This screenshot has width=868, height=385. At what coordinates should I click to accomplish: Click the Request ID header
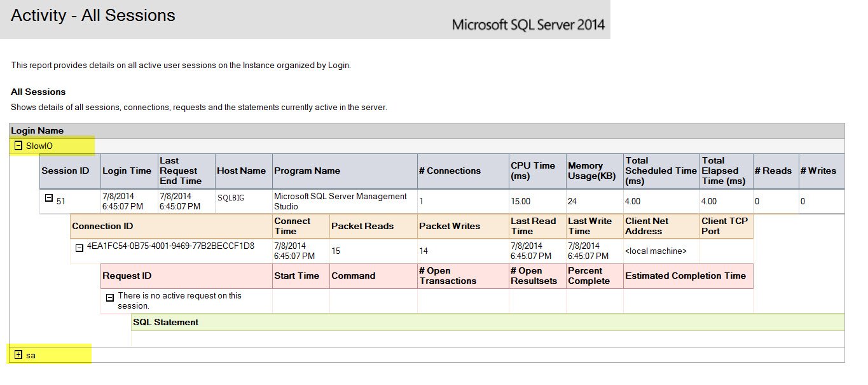click(186, 276)
